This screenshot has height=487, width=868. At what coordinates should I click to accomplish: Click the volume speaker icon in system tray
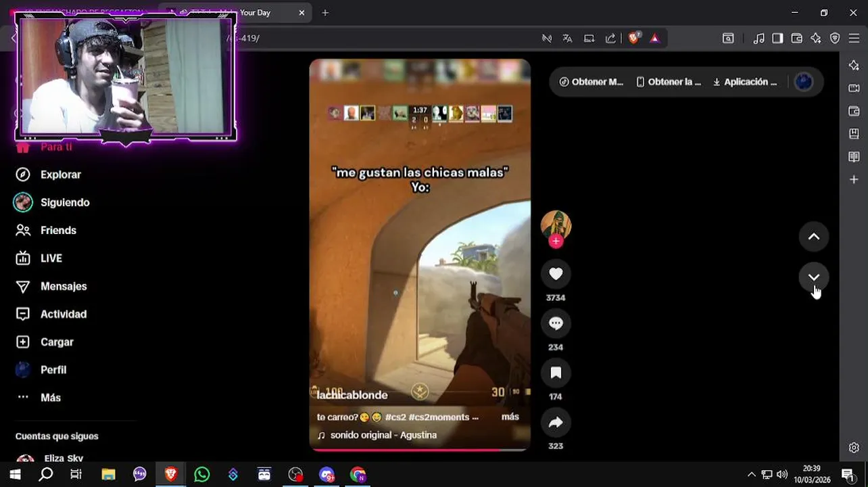click(x=782, y=474)
